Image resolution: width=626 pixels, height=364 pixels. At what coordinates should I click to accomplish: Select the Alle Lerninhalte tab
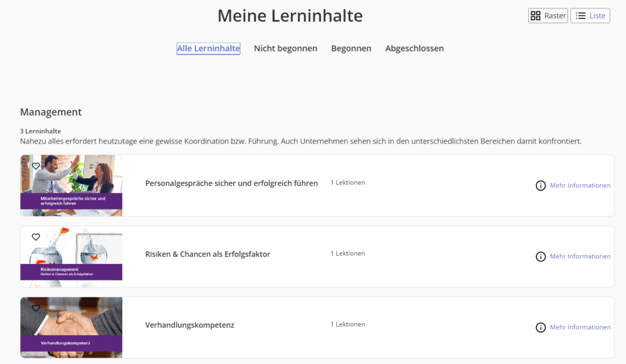(208, 48)
